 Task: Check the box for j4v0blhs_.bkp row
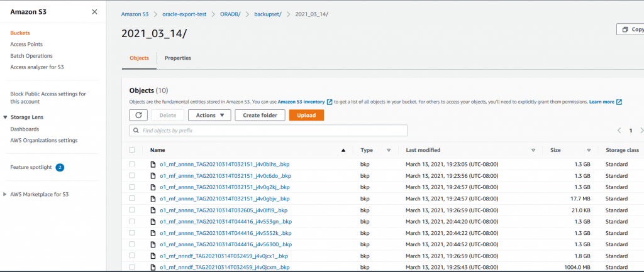pos(132,164)
